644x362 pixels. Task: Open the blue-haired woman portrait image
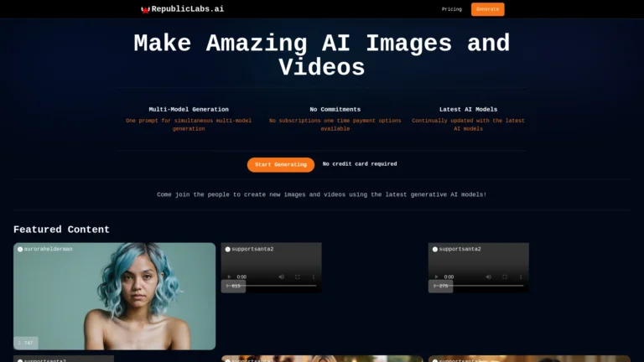point(115,297)
